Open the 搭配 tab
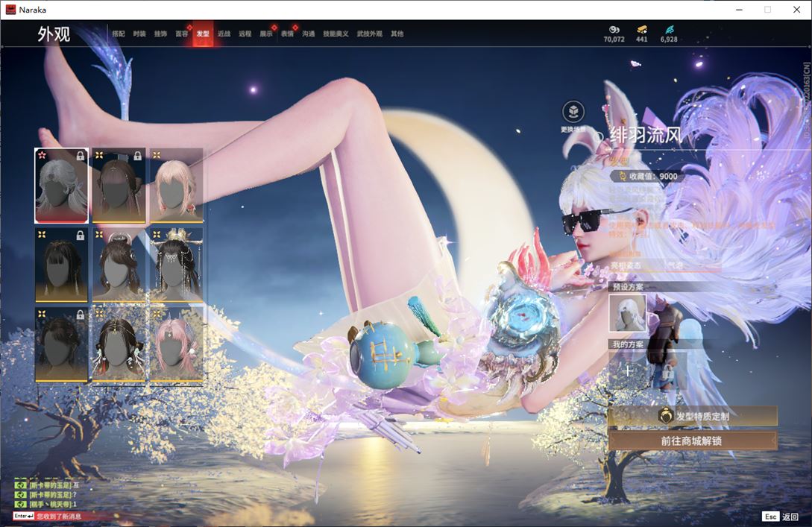Screen dimensions: 812x527 119,34
